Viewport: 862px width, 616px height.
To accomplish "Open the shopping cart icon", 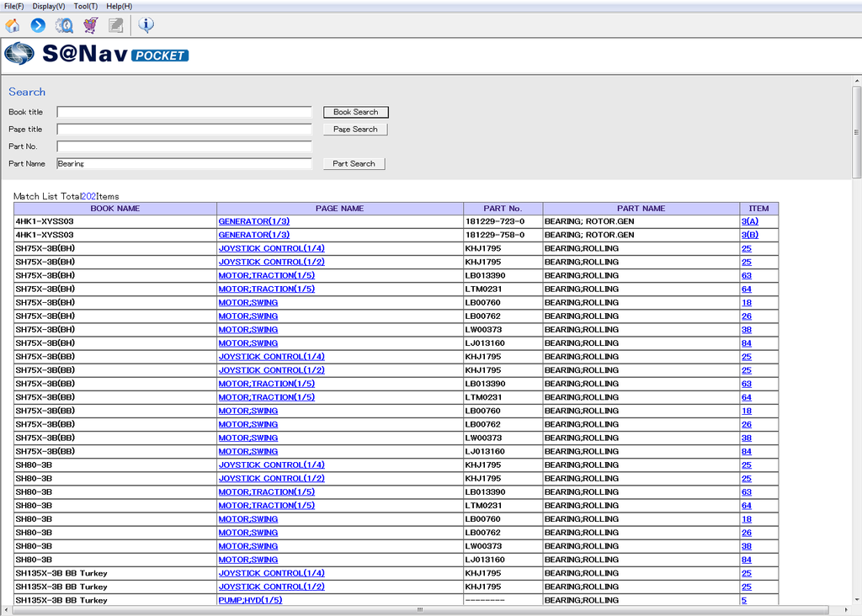I will [x=90, y=25].
